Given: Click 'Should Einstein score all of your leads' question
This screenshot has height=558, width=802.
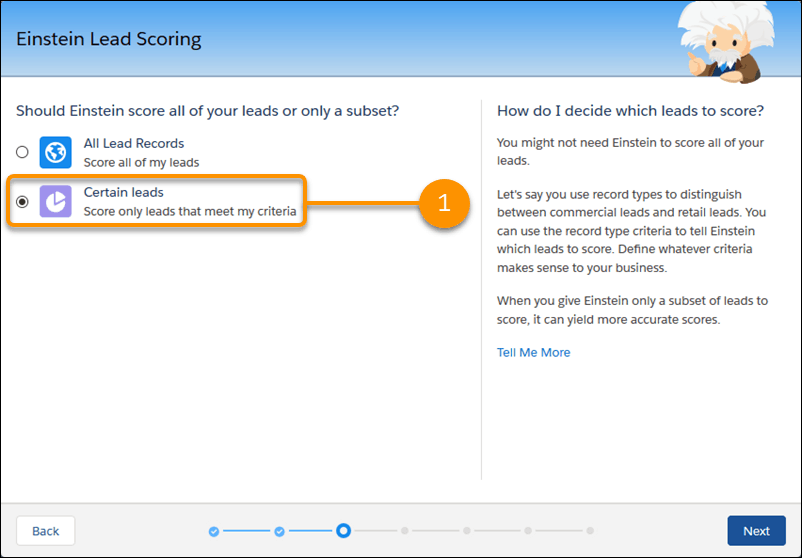Looking at the screenshot, I should 208,111.
